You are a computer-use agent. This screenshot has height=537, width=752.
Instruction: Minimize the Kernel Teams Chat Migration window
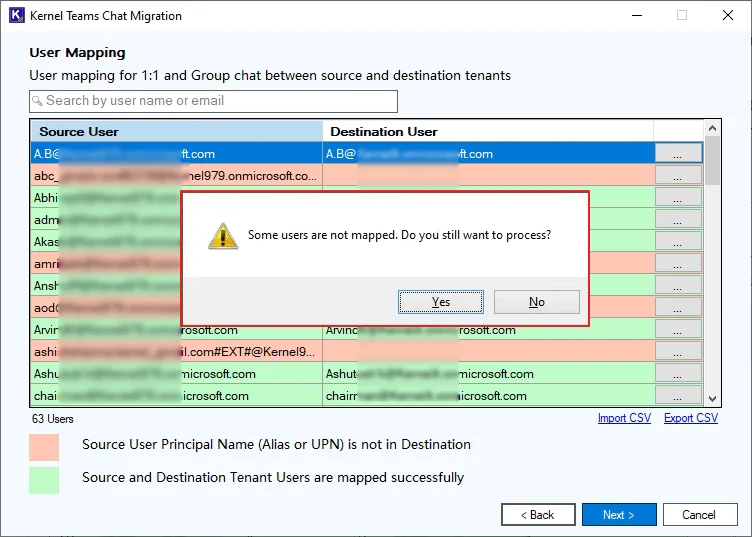(637, 15)
